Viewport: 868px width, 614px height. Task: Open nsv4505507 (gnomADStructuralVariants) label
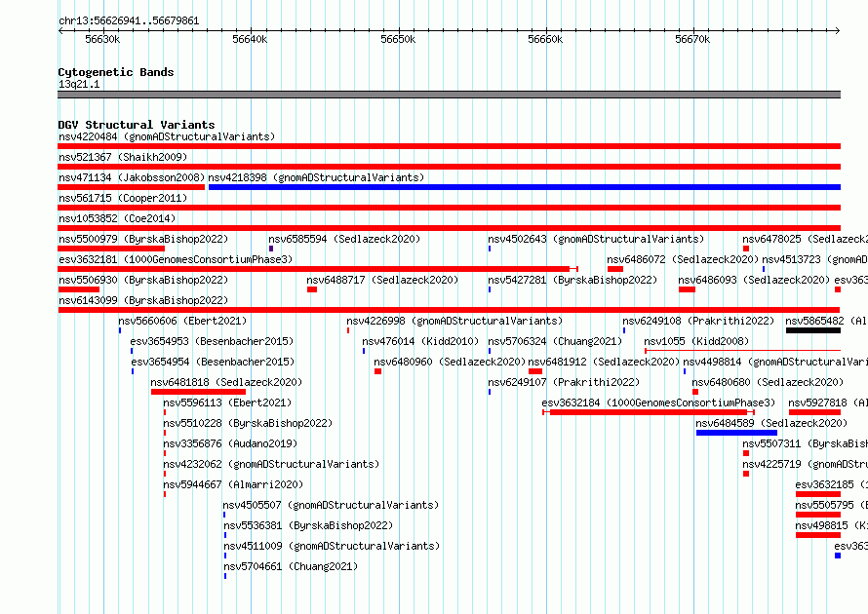331,505
